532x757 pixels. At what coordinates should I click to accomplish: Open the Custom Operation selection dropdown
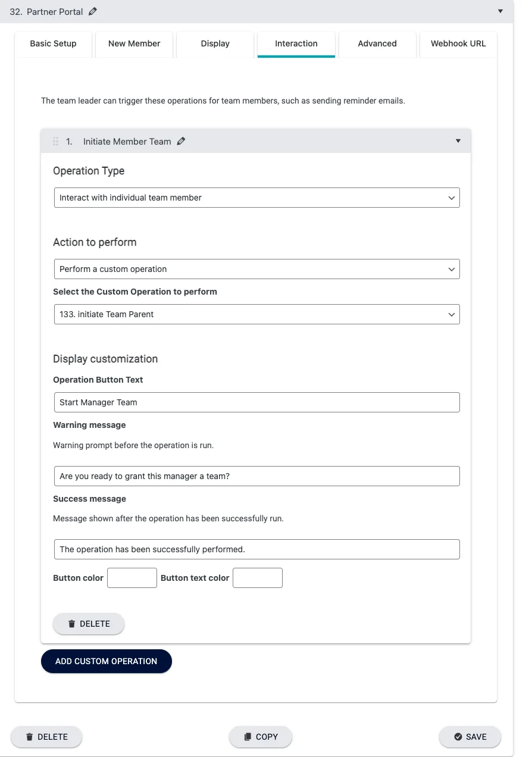[x=256, y=314]
